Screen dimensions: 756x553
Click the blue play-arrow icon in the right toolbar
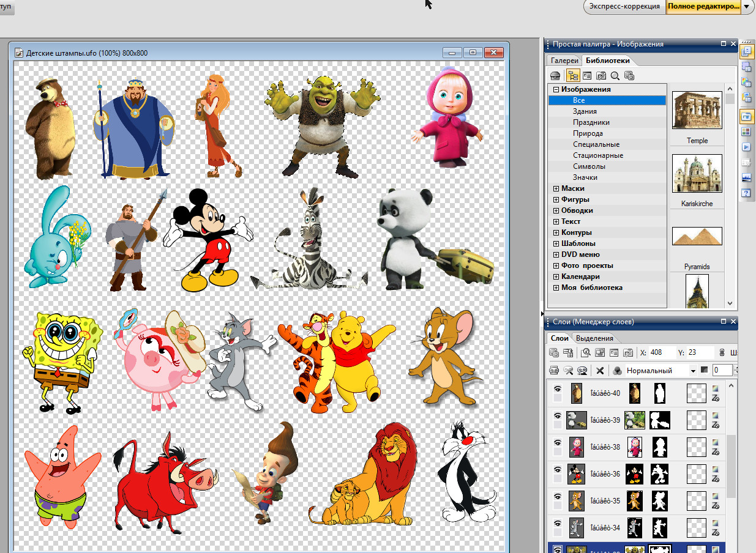[746, 147]
